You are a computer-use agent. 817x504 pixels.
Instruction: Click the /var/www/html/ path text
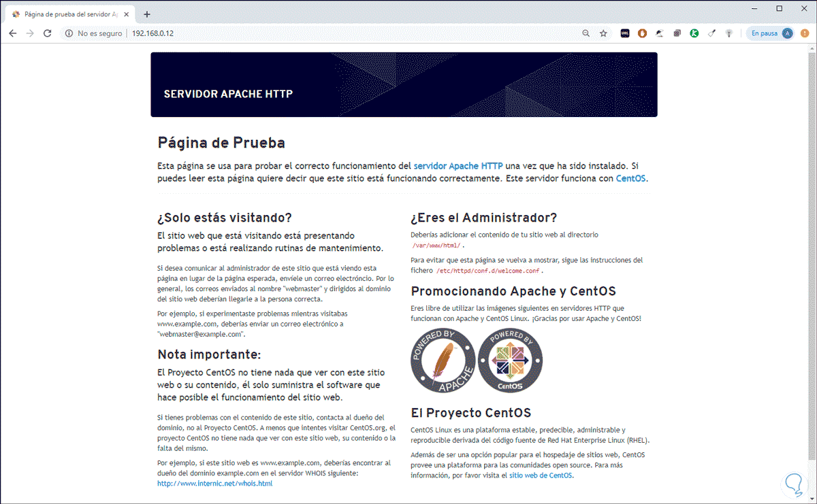[436, 246]
